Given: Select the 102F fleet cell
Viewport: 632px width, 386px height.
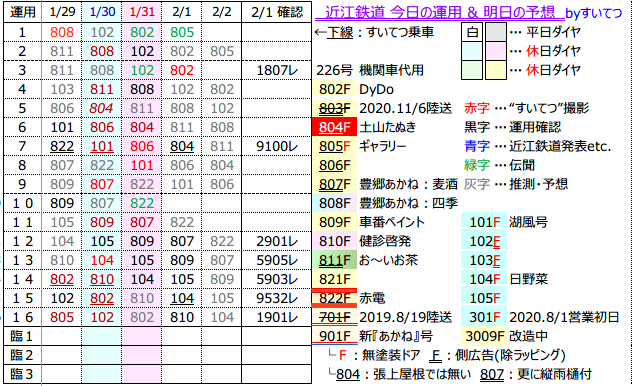Looking at the screenshot, I should pyautogui.click(x=484, y=241).
